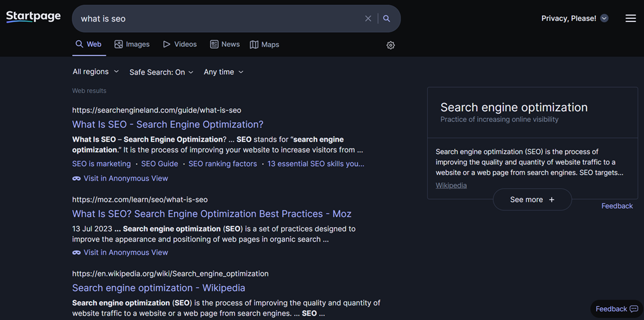
Task: Clear the search query with X icon
Action: 368,18
